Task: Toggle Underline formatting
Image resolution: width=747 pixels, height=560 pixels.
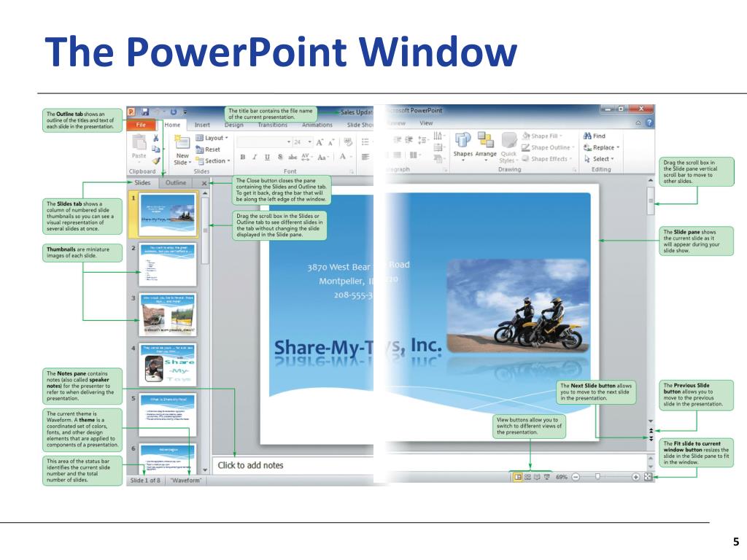Action: (267, 157)
